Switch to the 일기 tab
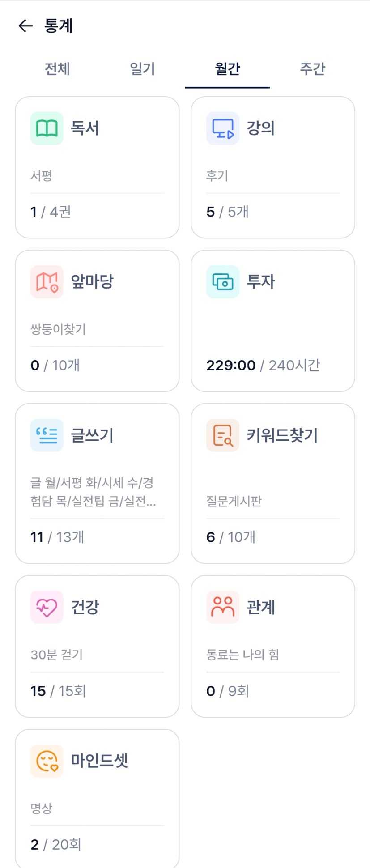Screen dimensions: 370x868 tap(142, 69)
